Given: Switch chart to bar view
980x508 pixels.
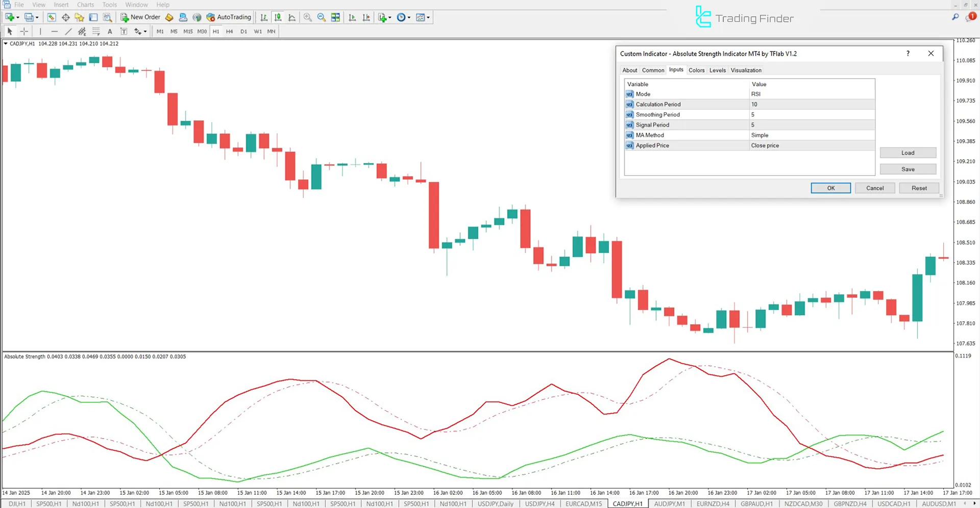Looking at the screenshot, I should point(264,17).
